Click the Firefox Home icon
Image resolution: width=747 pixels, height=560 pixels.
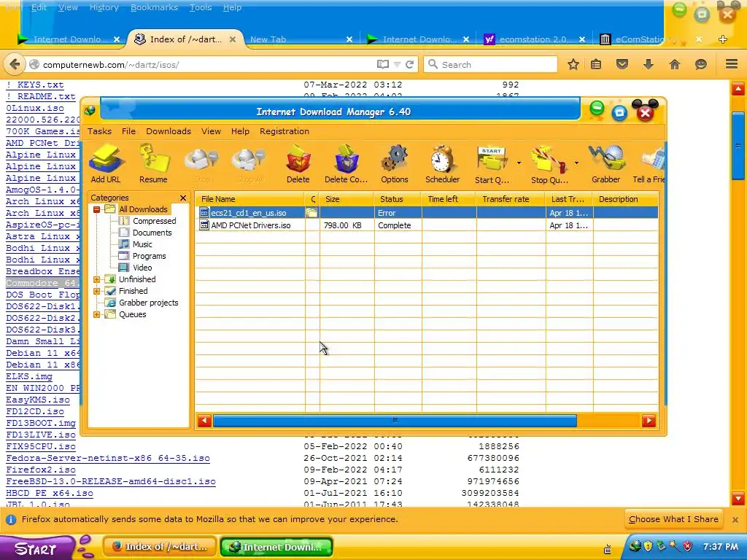pos(675,64)
